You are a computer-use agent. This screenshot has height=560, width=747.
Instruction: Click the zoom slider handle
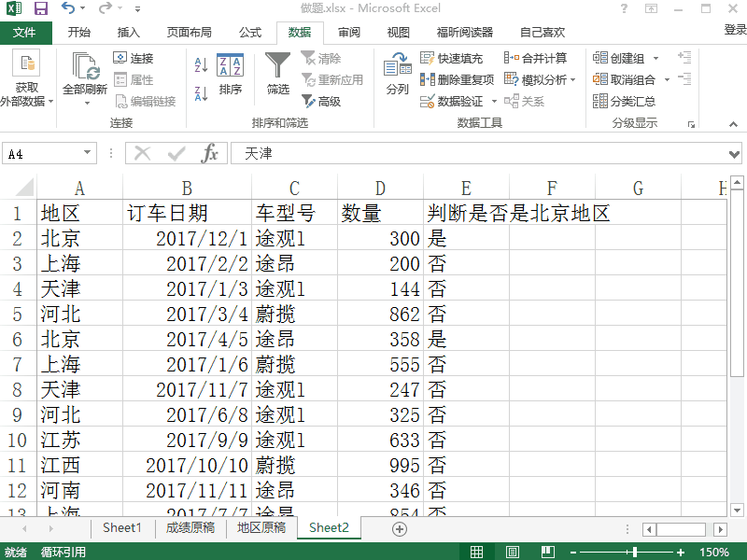click(635, 553)
